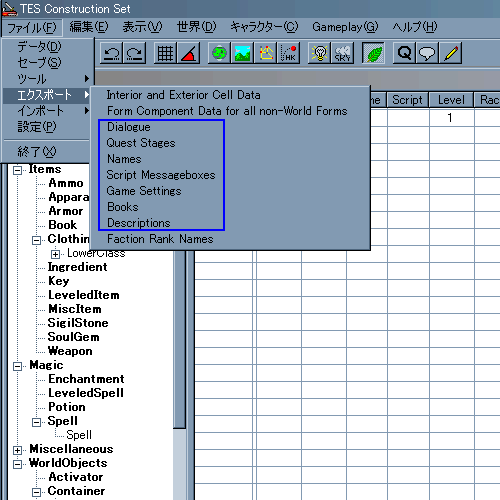Image resolution: width=500 pixels, height=500 pixels.
Task: Select SigilStone in the object tree
Action: pyautogui.click(x=78, y=323)
